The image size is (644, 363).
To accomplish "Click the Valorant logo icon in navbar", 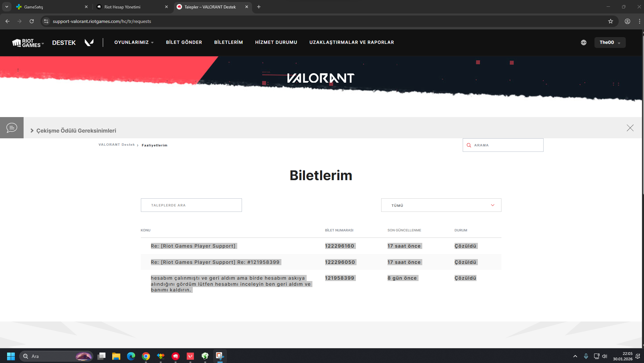I will (x=89, y=43).
